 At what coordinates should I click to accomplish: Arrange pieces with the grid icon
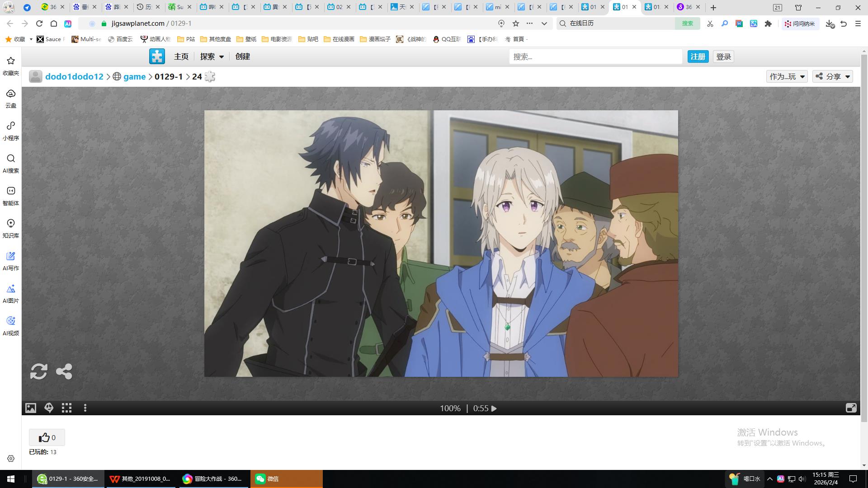coord(67,408)
